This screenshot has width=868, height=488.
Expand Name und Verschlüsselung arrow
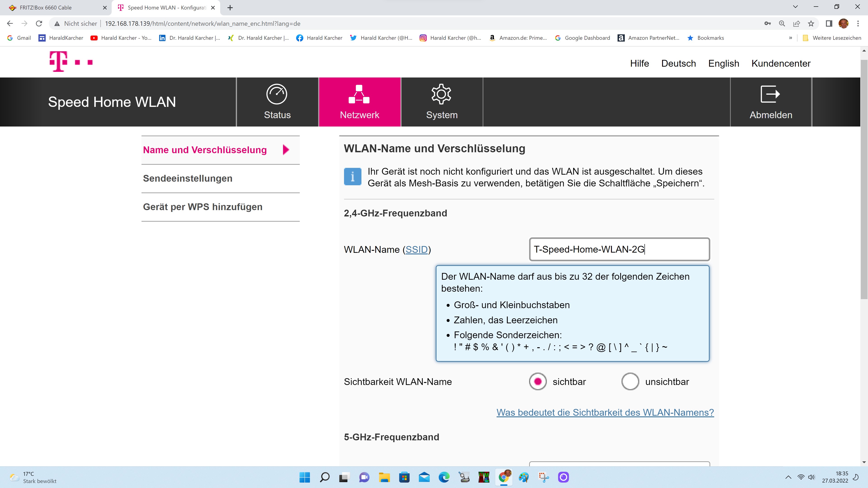point(286,150)
